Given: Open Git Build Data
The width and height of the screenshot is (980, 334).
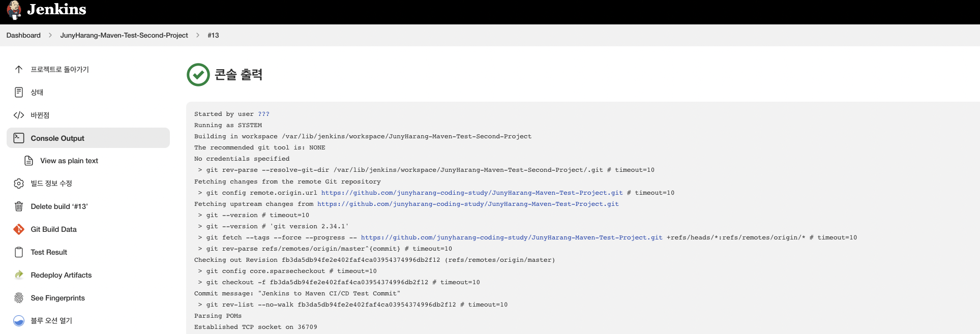Looking at the screenshot, I should pyautogui.click(x=53, y=229).
